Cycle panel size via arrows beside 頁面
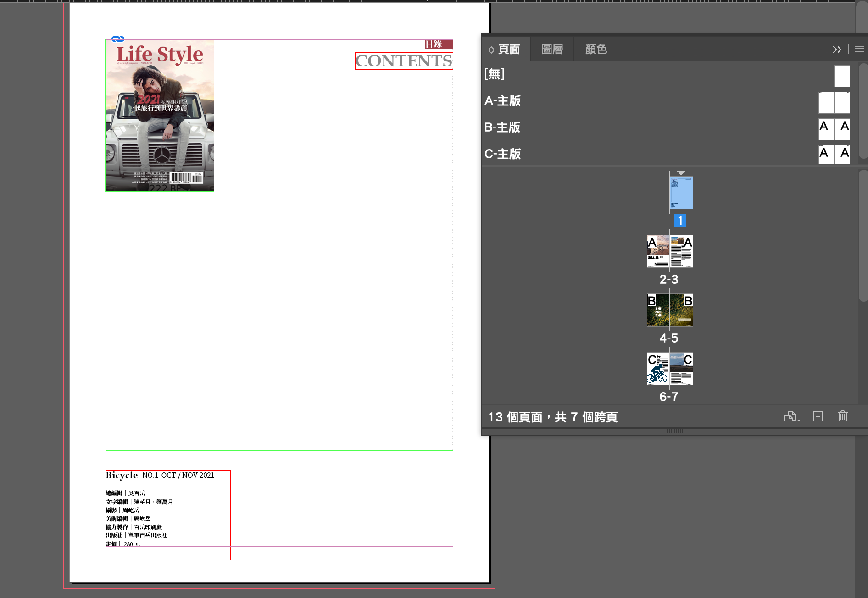Viewport: 868px width, 598px height. pos(491,50)
